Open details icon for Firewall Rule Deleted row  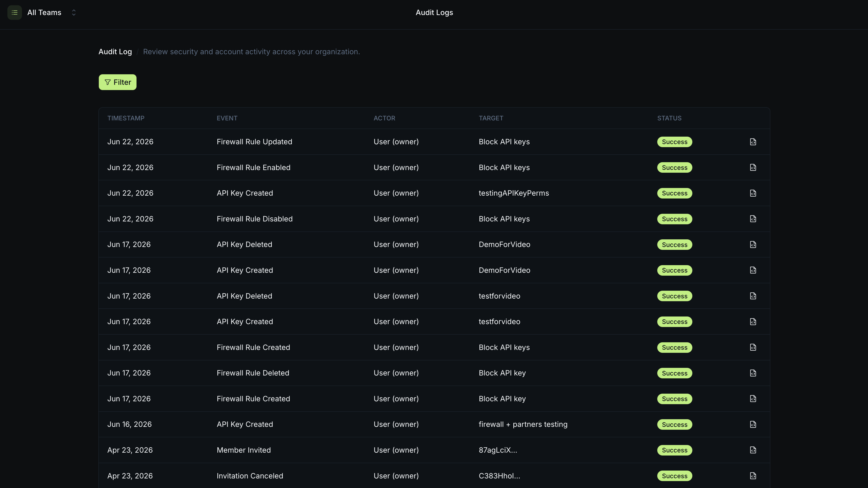(753, 373)
